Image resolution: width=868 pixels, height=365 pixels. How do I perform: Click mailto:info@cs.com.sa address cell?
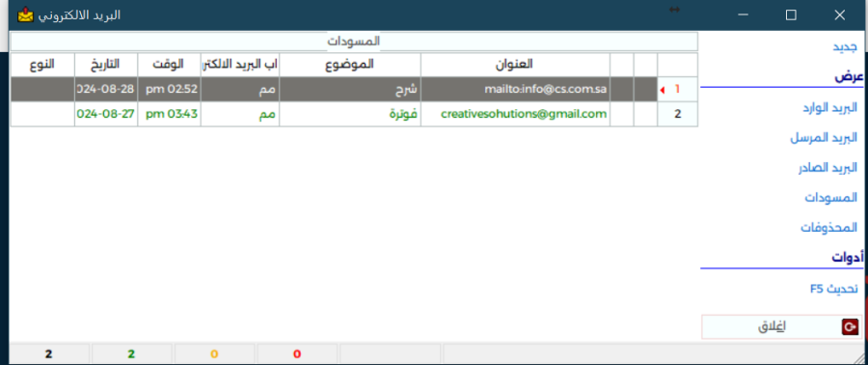pos(515,89)
